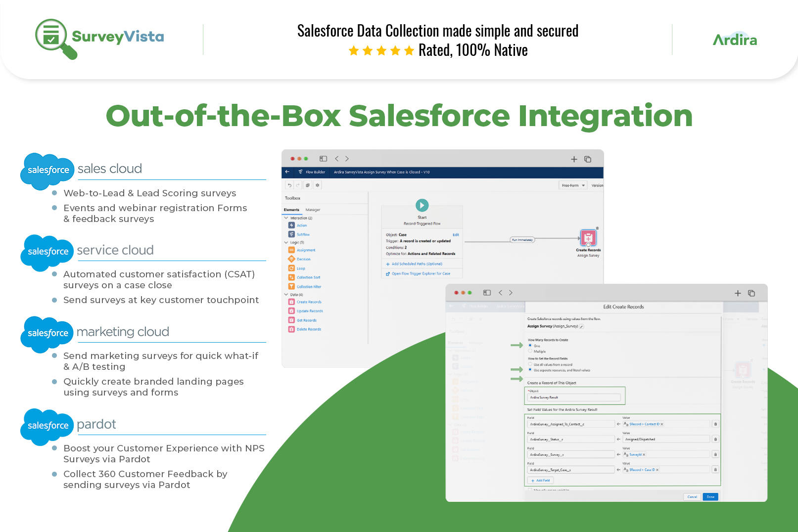Collapse the Logic element group
The height and width of the screenshot is (532, 798).
pyautogui.click(x=286, y=242)
